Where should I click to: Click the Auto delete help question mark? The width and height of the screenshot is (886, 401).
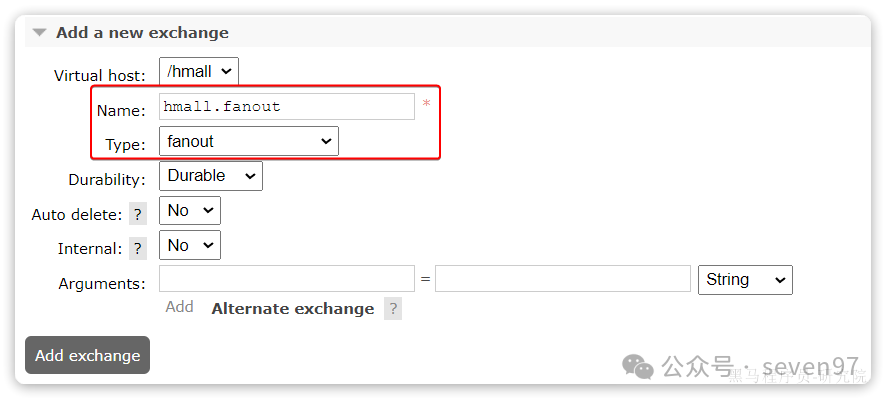pyautogui.click(x=138, y=215)
